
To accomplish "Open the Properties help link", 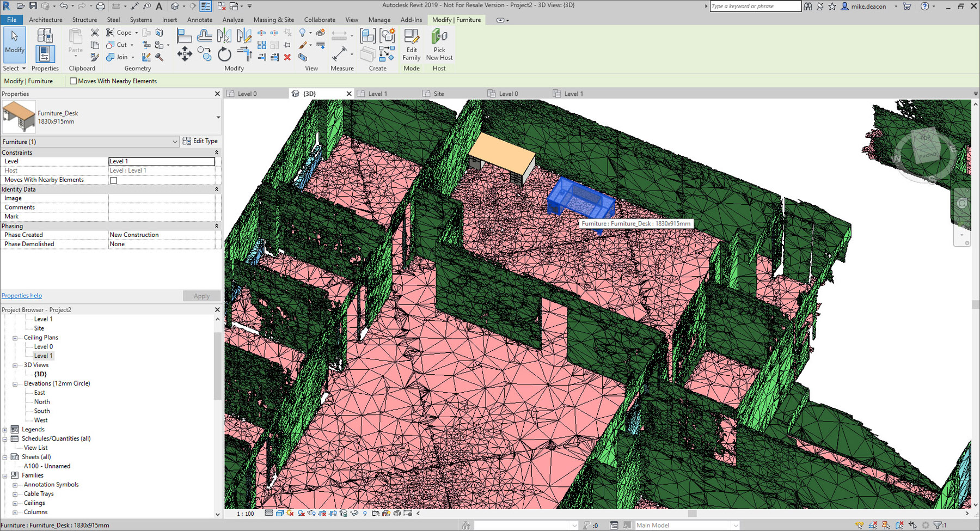I will tap(22, 296).
